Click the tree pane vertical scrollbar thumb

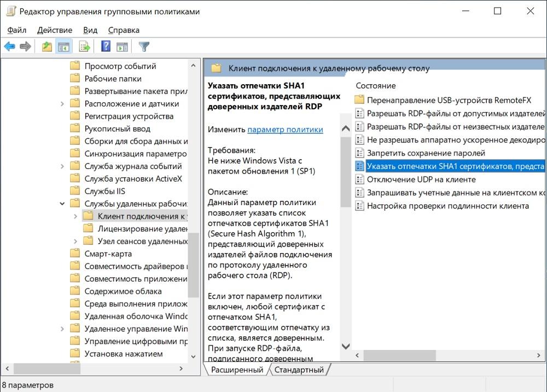click(193, 265)
